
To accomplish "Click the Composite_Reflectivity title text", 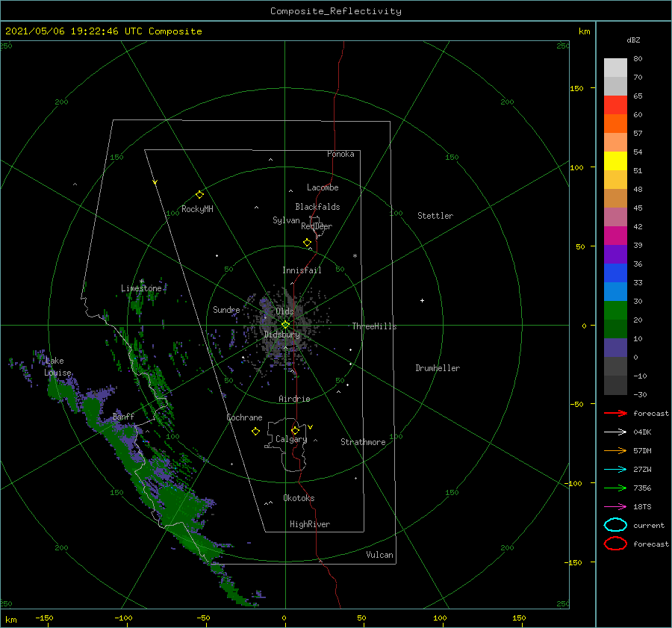I will tap(336, 11).
